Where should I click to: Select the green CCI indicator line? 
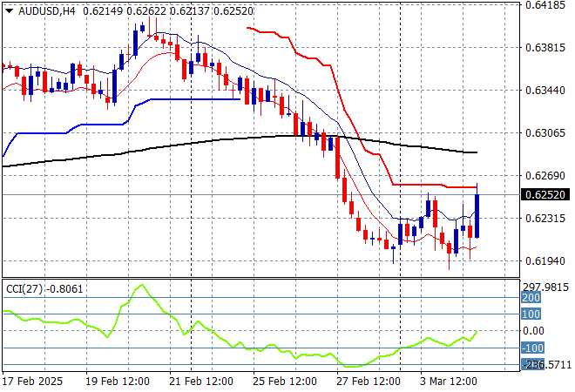click(261, 350)
